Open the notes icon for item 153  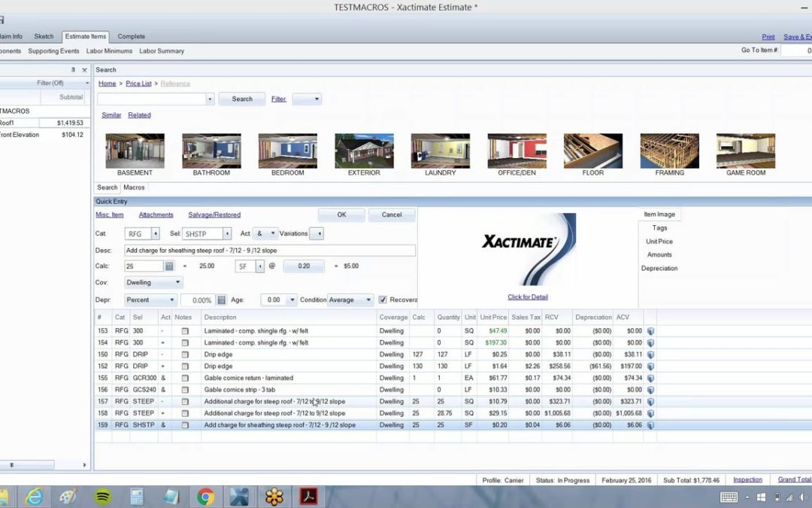185,330
